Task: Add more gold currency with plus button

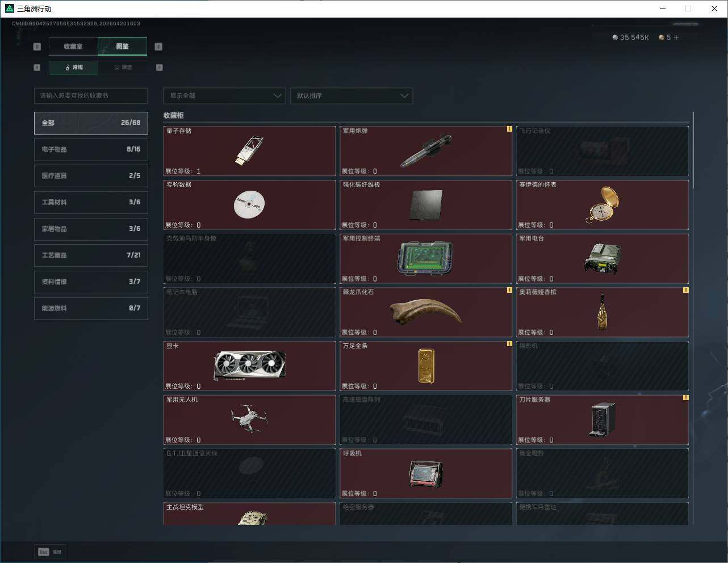Action: [x=676, y=37]
